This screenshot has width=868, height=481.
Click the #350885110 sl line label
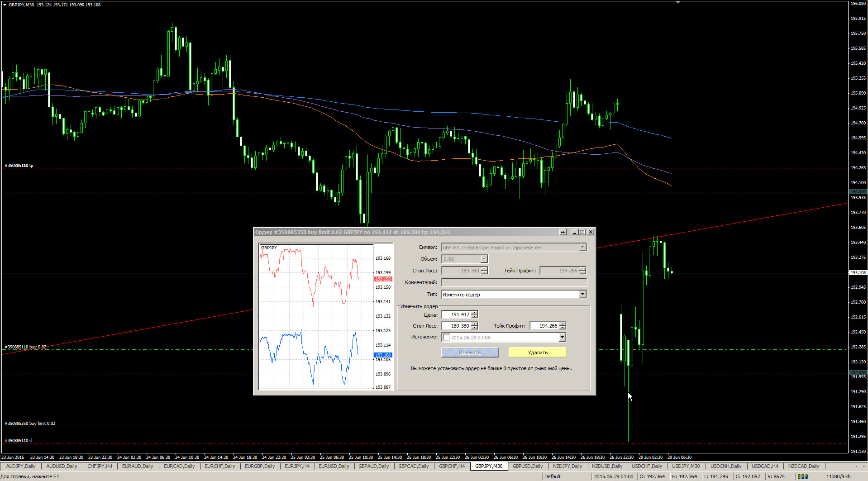pos(18,441)
